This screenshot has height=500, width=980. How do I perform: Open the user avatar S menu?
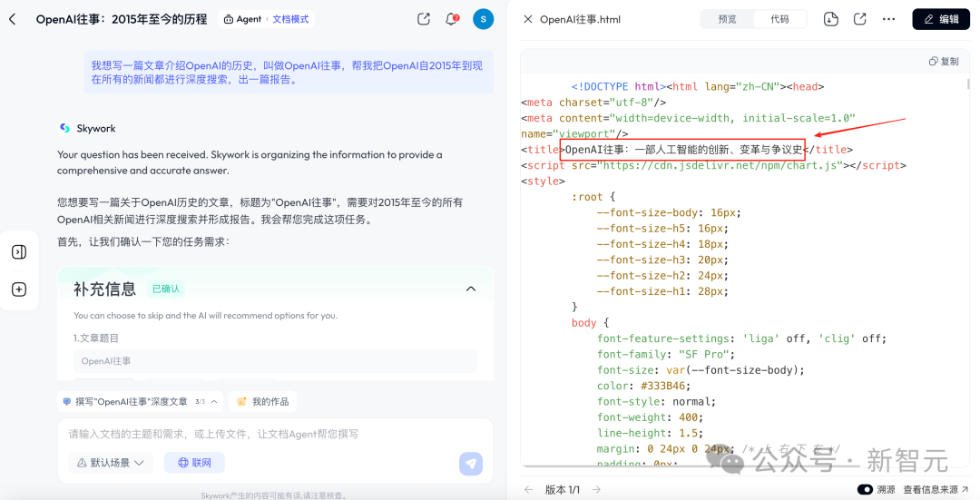[x=483, y=19]
